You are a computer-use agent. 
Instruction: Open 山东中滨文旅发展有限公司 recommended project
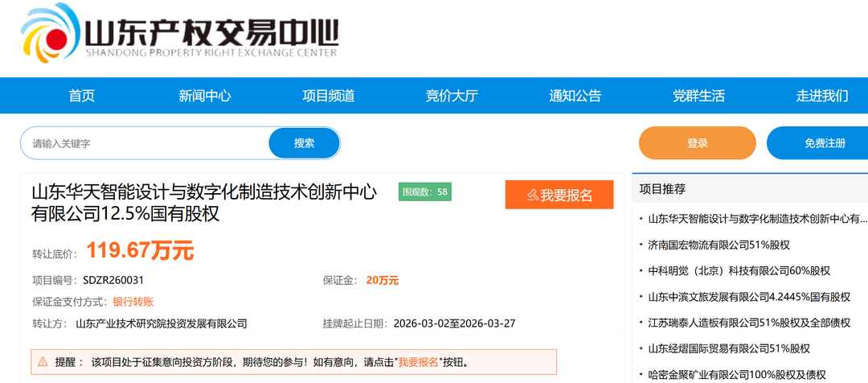click(748, 297)
